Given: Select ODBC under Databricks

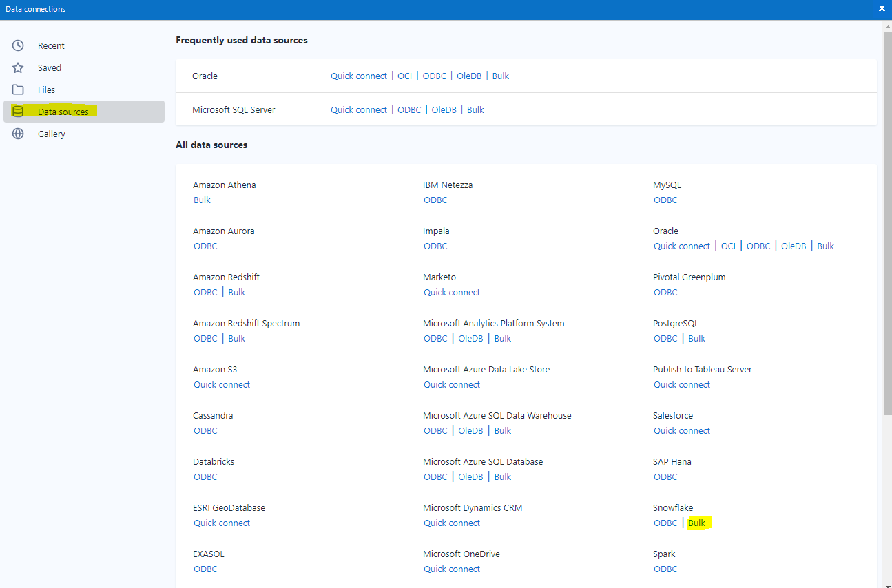Looking at the screenshot, I should 205,476.
